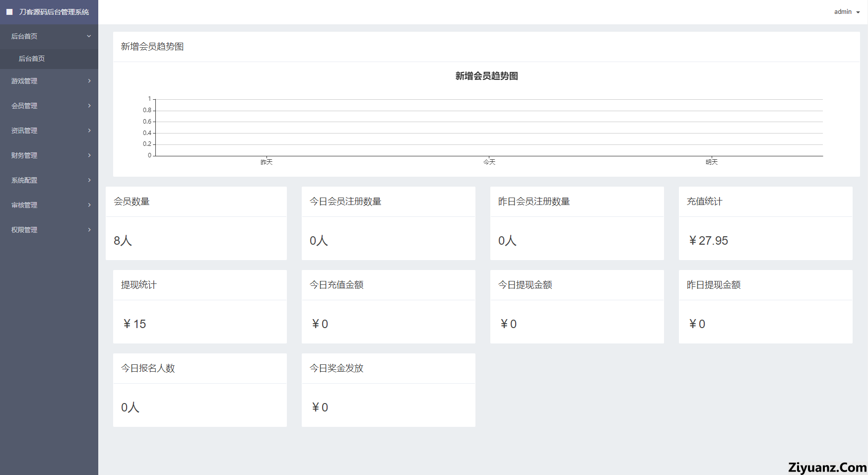Click the 今天 label on chart axis
Image resolution: width=868 pixels, height=475 pixels.
pyautogui.click(x=489, y=162)
